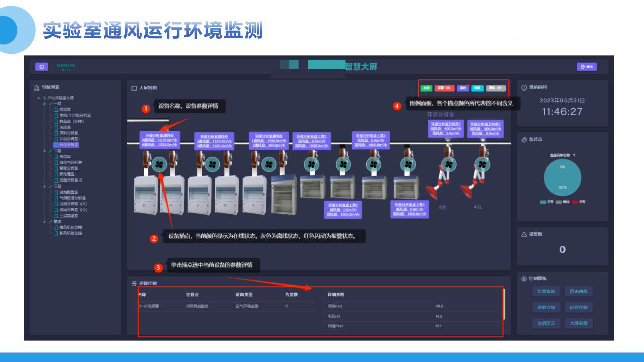This screenshot has width=644, height=362.
Task: Select 排风机组监控 under 楼顶
Action: 70,227
